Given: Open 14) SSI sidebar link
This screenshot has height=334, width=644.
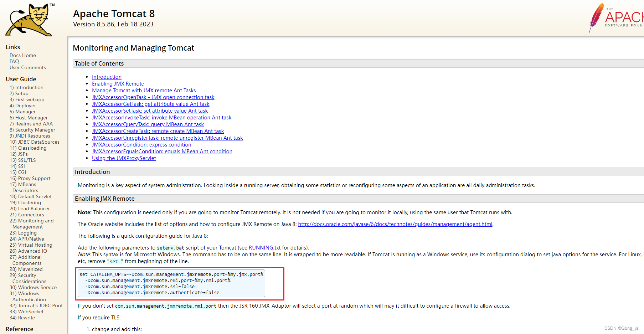Looking at the screenshot, I should [x=17, y=166].
